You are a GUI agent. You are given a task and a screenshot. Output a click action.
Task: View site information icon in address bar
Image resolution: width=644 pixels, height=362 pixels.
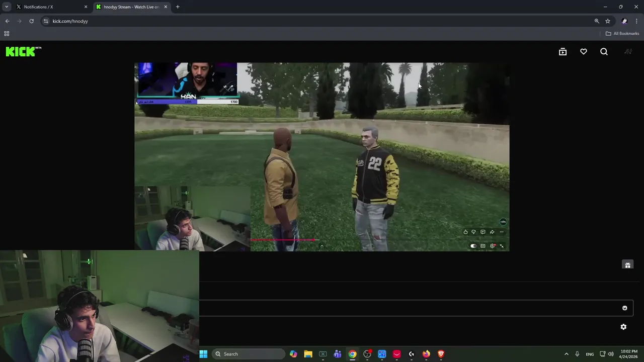click(46, 21)
